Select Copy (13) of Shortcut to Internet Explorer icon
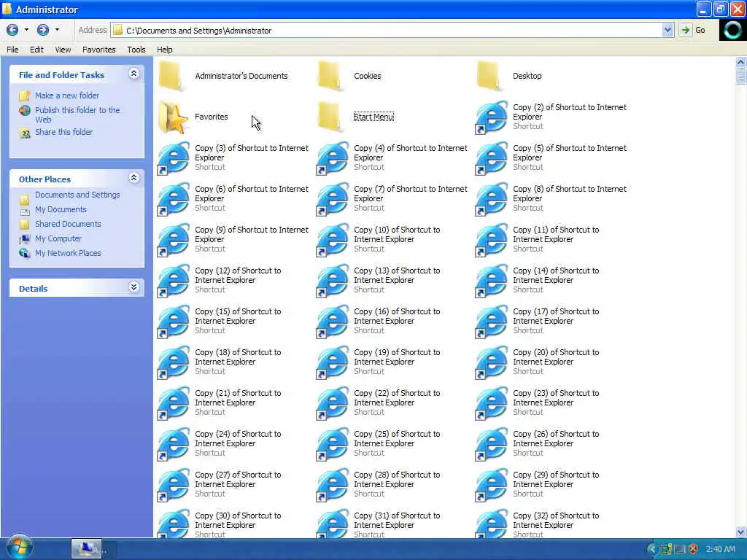This screenshot has height=560, width=747. 333,281
